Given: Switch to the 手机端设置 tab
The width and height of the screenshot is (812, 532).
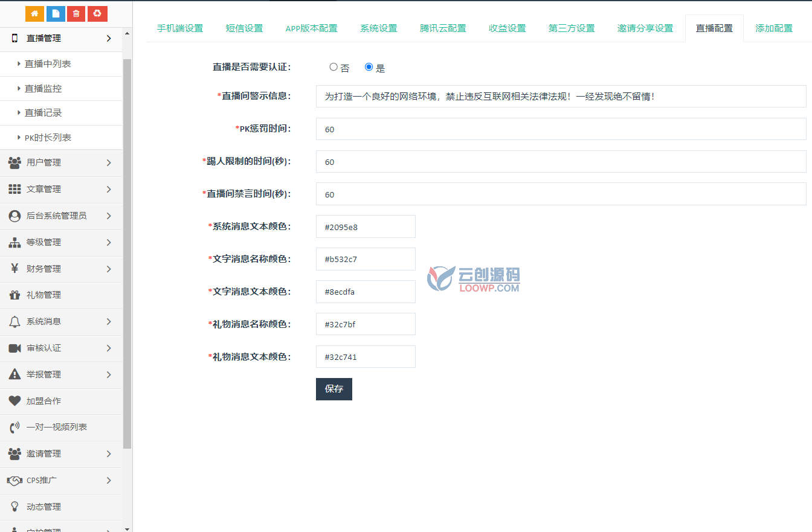Looking at the screenshot, I should pyautogui.click(x=180, y=28).
